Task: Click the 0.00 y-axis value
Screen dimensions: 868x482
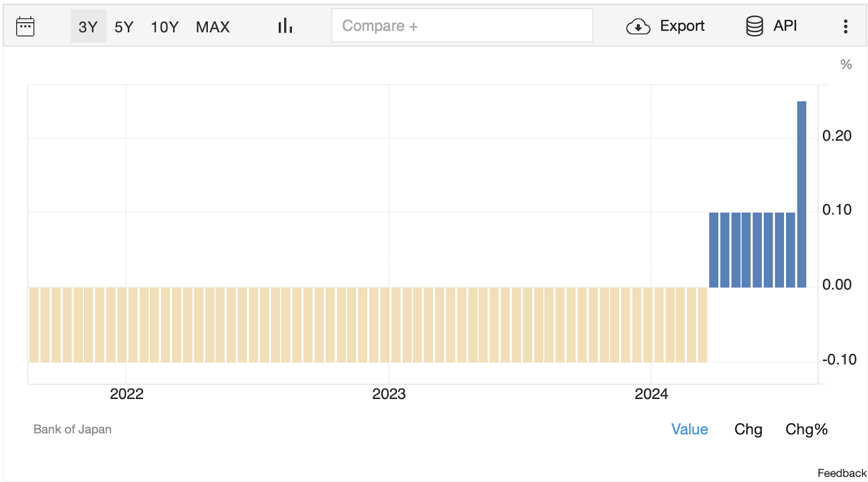Action: [837, 284]
